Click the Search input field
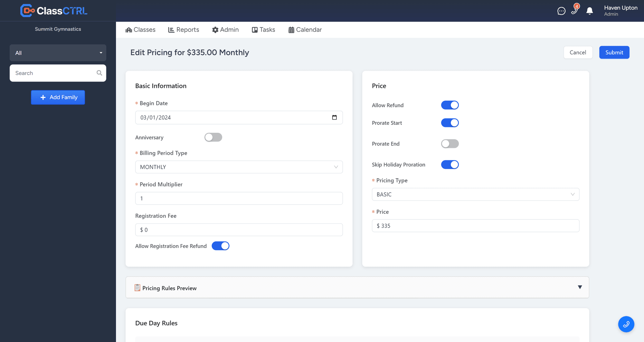Image resolution: width=644 pixels, height=342 pixels. (58, 73)
